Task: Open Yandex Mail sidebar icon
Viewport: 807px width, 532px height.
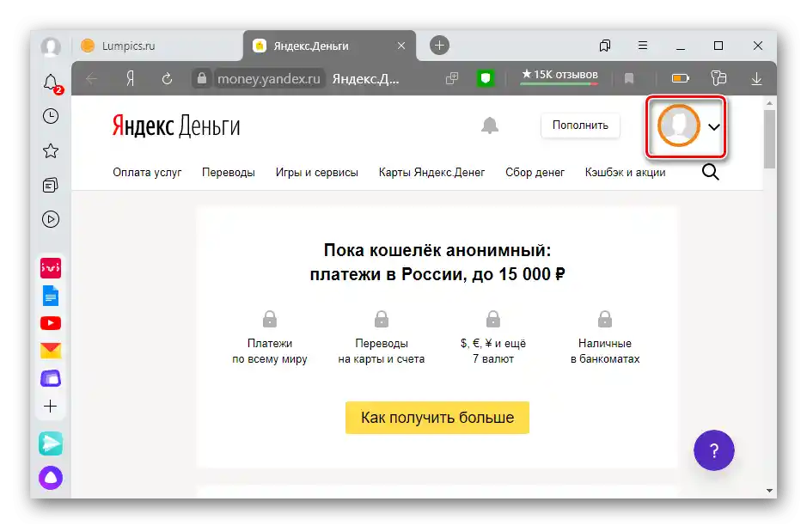Action: (50, 350)
